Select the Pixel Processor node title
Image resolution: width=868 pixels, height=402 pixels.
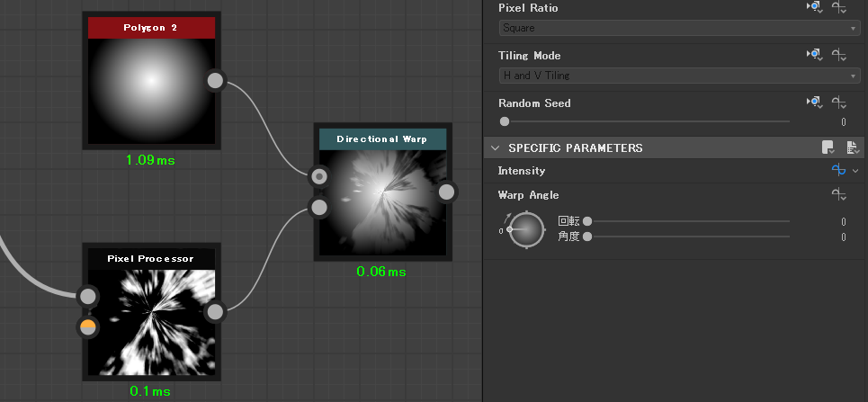151,259
